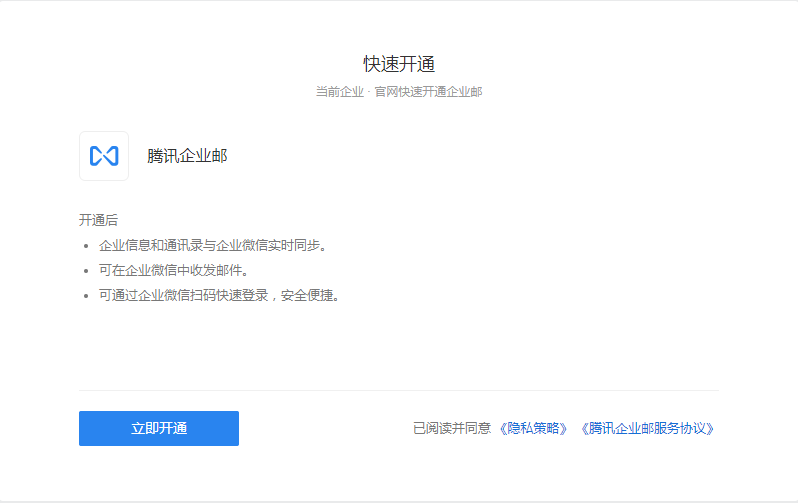Screen dimensions: 798x503
Task: Select the 腾讯企业邮 product name text
Action: pyautogui.click(x=187, y=156)
